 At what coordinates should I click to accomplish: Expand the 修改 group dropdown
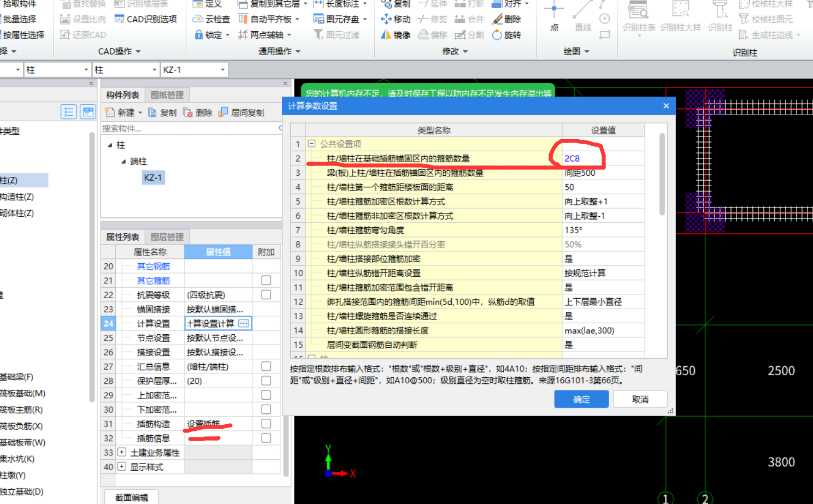[466, 51]
